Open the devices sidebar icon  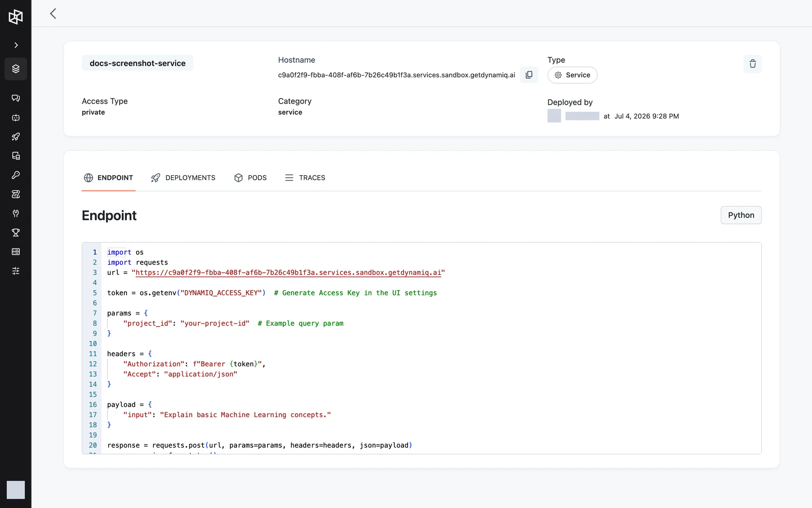click(x=16, y=156)
